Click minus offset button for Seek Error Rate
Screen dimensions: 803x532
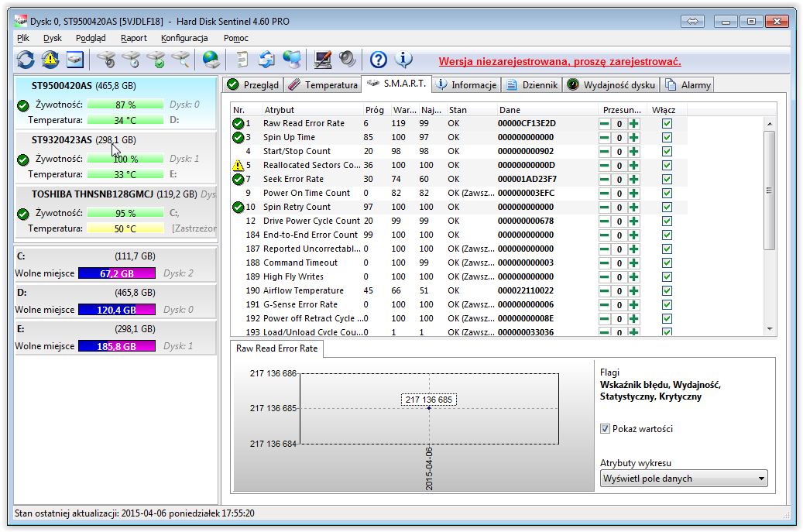604,179
